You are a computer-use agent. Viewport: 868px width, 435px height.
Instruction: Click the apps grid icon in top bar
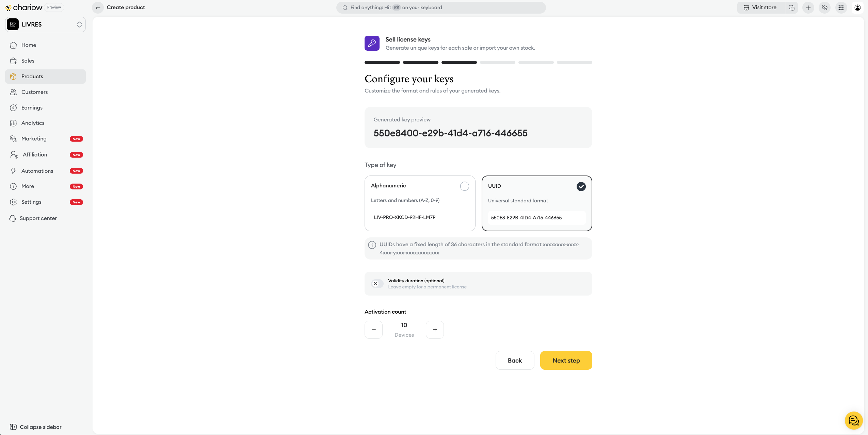tap(841, 7)
